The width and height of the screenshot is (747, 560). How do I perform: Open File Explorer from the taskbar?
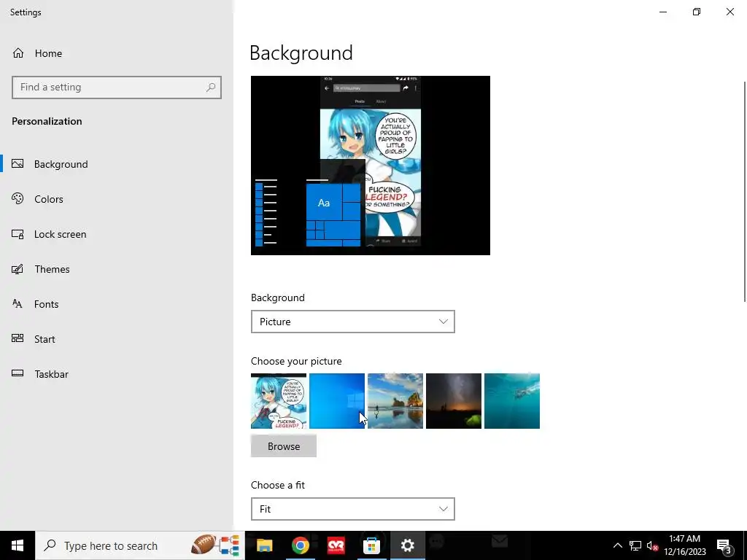point(264,545)
